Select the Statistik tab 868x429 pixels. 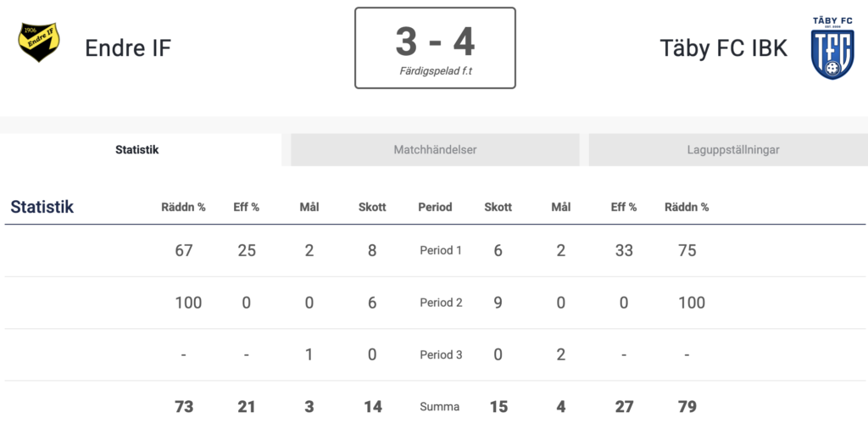(137, 149)
